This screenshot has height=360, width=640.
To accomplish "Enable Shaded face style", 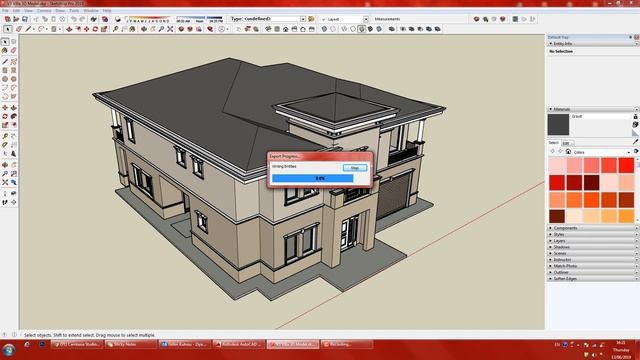I will tap(362, 29).
